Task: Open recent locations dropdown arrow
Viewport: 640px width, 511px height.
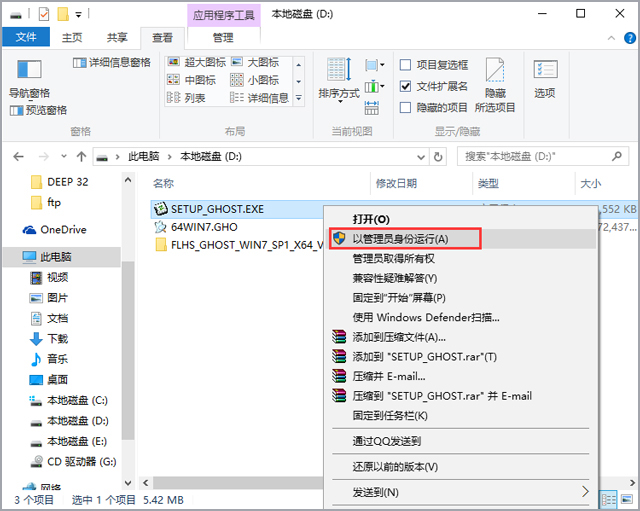Action: click(x=64, y=156)
